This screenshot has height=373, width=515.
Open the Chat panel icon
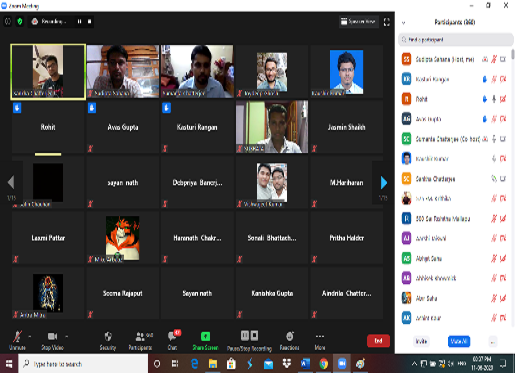coord(173,336)
